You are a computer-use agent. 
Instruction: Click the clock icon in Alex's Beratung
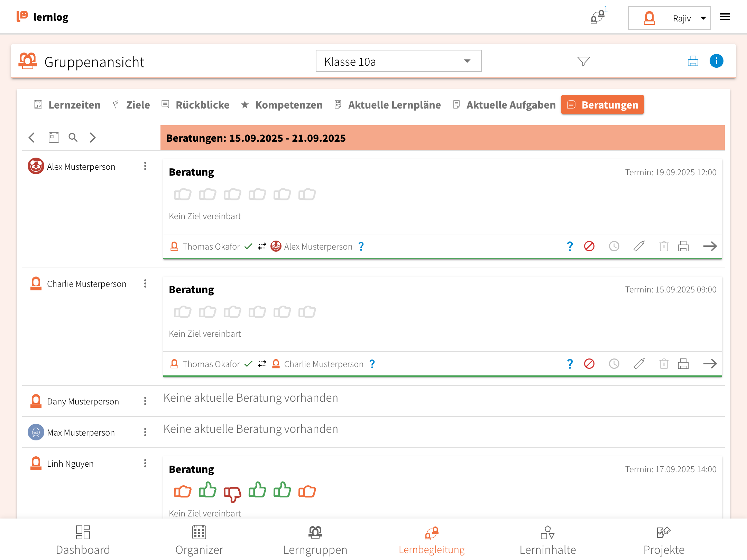tap(614, 246)
